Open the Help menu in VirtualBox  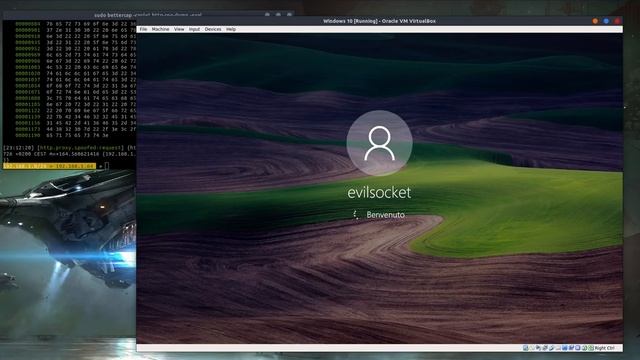(231, 29)
